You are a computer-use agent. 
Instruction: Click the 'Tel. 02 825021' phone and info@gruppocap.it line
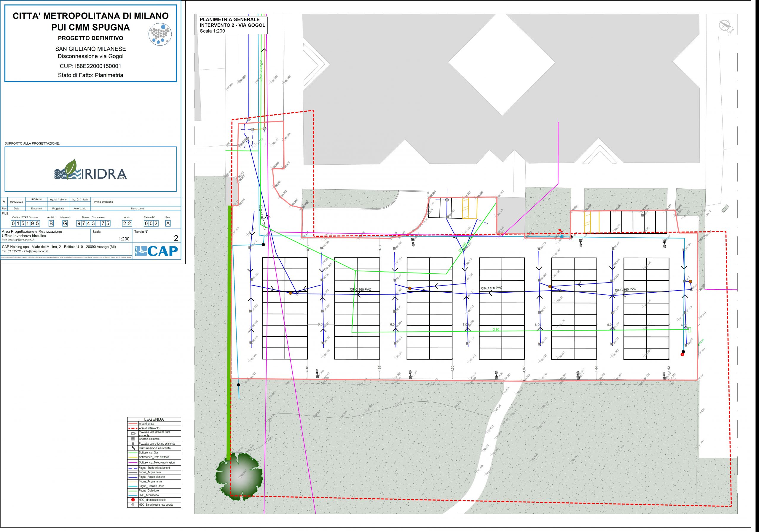point(25,251)
